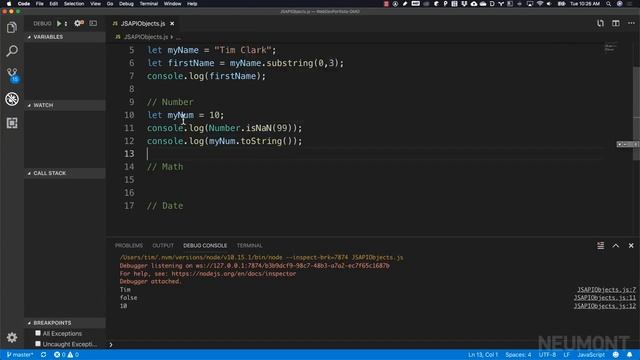Viewport: 640px width, 360px height.
Task: Open the nodejs.org inspector docs link
Action: click(x=233, y=273)
